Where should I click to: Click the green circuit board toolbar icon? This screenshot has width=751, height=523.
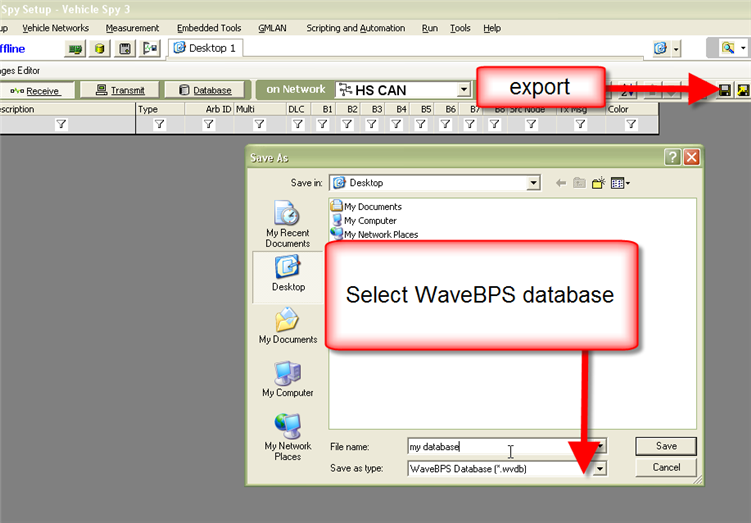tap(75, 49)
